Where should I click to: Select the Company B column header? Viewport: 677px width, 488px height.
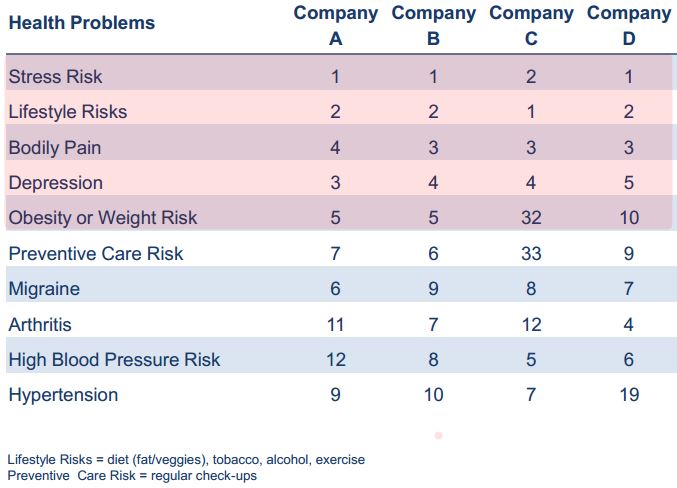click(433, 25)
